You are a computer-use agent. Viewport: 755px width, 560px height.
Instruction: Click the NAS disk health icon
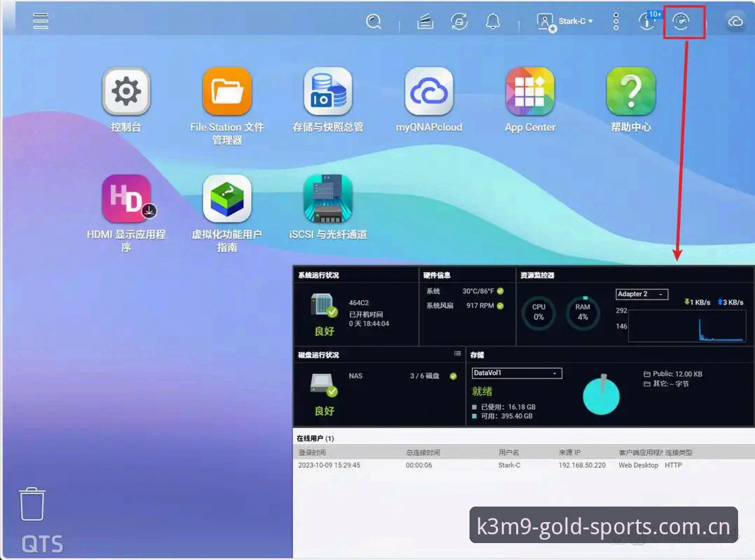[323, 386]
